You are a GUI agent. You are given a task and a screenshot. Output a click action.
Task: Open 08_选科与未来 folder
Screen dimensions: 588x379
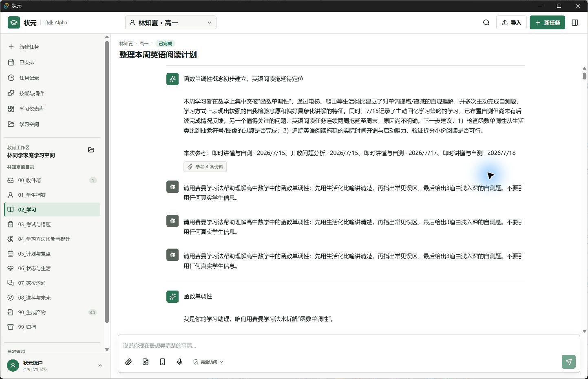click(x=52, y=297)
